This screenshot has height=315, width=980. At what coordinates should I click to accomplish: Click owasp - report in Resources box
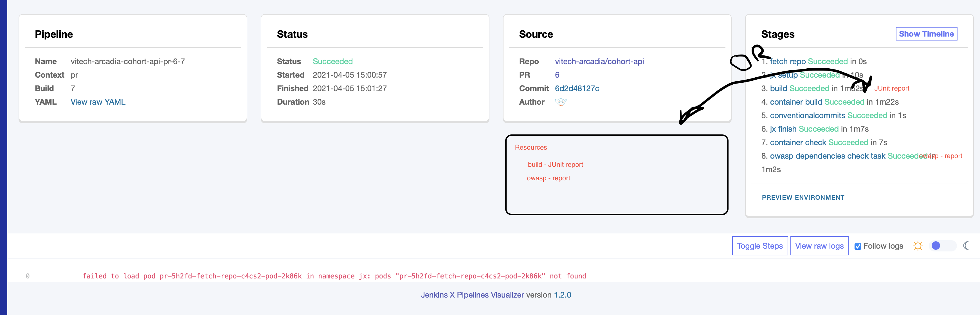tap(548, 178)
